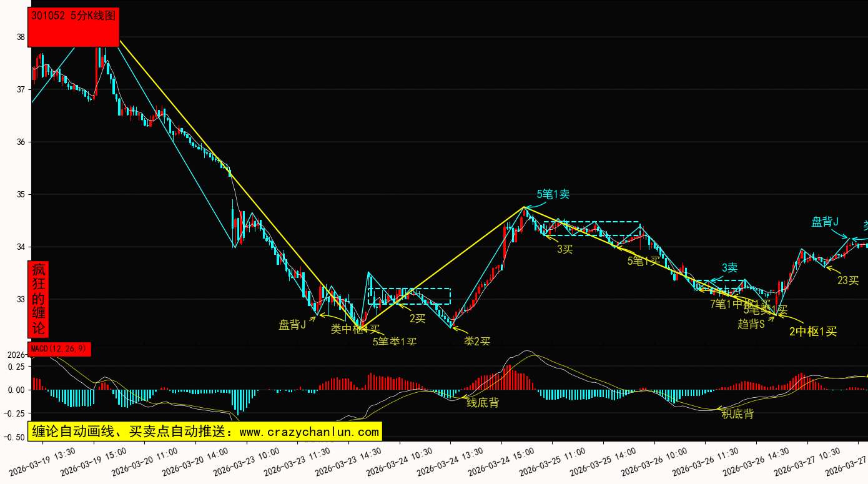Click the 积底背 MACD annotation
This screenshot has height=484, width=868.
[737, 413]
